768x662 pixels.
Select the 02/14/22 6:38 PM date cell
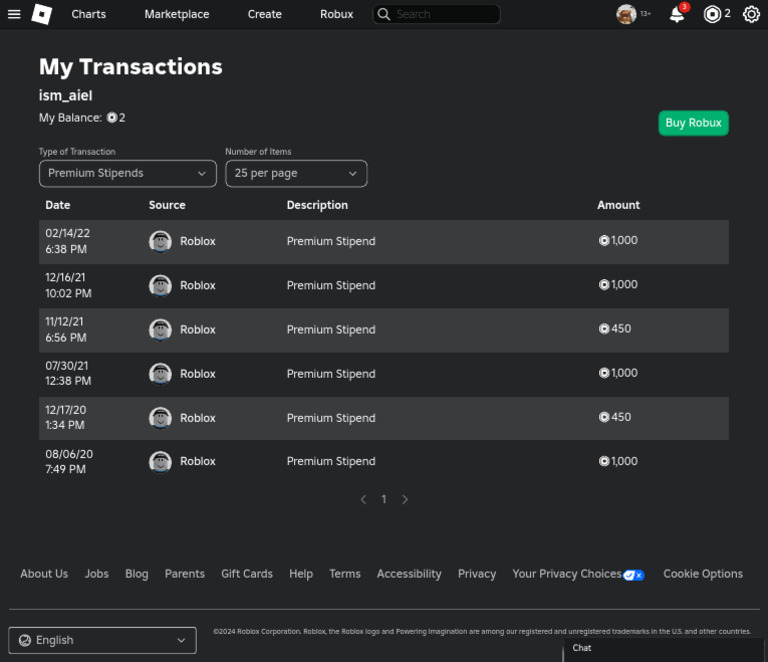pyautogui.click(x=68, y=241)
